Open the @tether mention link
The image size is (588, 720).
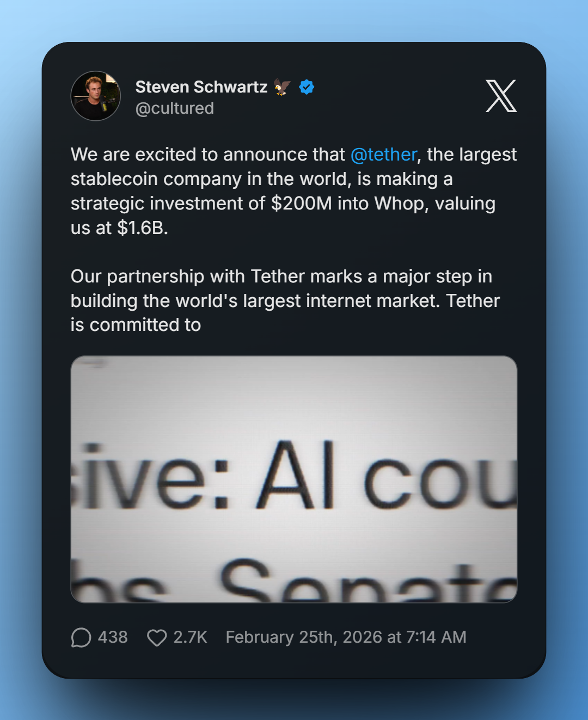(x=384, y=155)
